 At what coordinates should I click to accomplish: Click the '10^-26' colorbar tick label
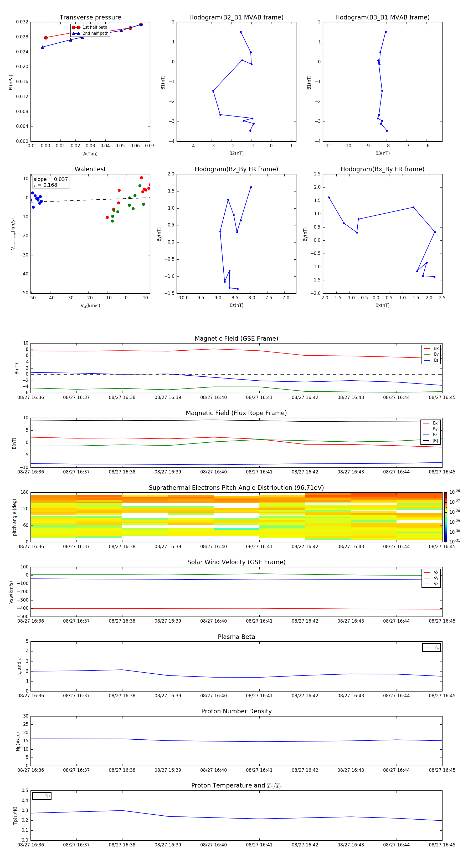tap(455, 492)
